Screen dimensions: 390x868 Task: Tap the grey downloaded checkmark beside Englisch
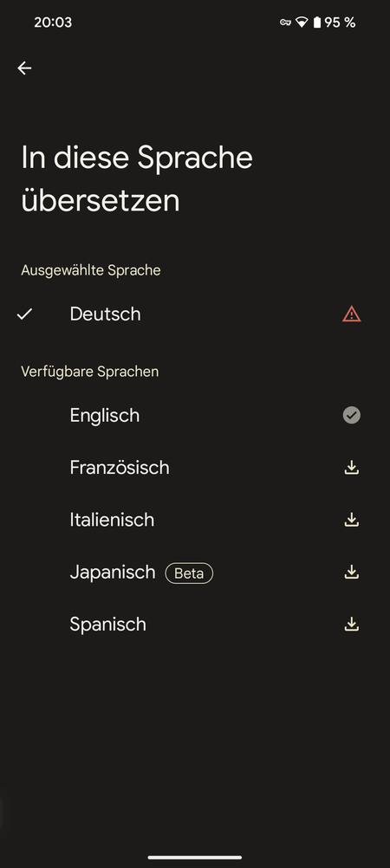351,415
